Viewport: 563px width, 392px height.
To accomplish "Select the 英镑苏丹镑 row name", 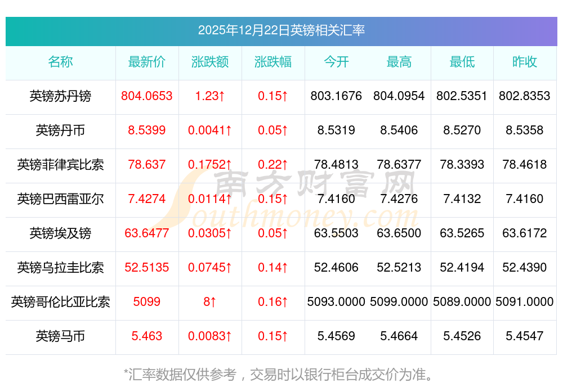I will 60,96.
